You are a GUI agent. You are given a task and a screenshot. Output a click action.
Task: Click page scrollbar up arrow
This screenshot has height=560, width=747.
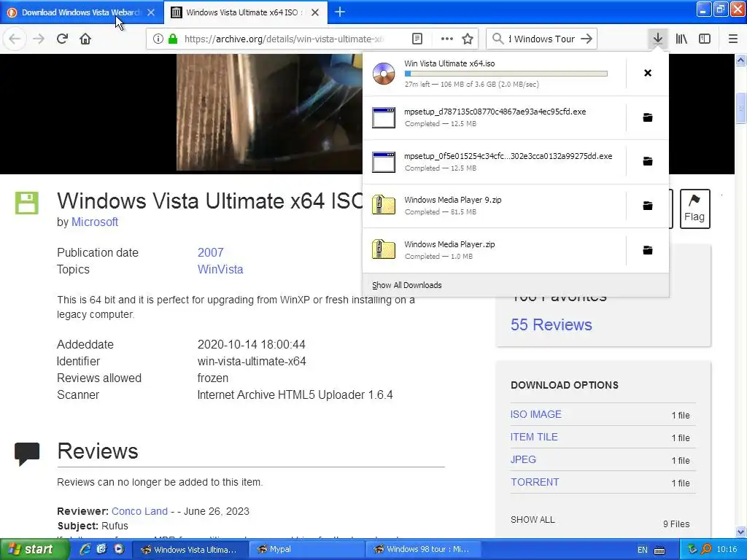[741, 60]
